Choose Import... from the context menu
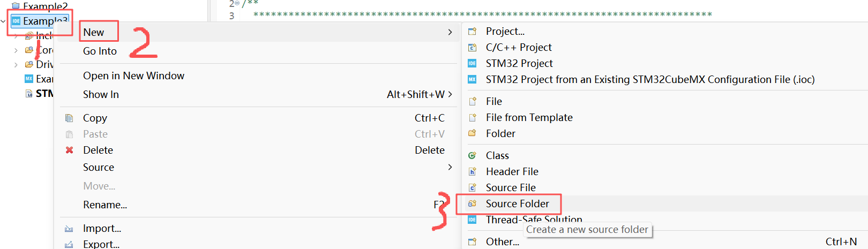The height and width of the screenshot is (249, 868). point(102,228)
